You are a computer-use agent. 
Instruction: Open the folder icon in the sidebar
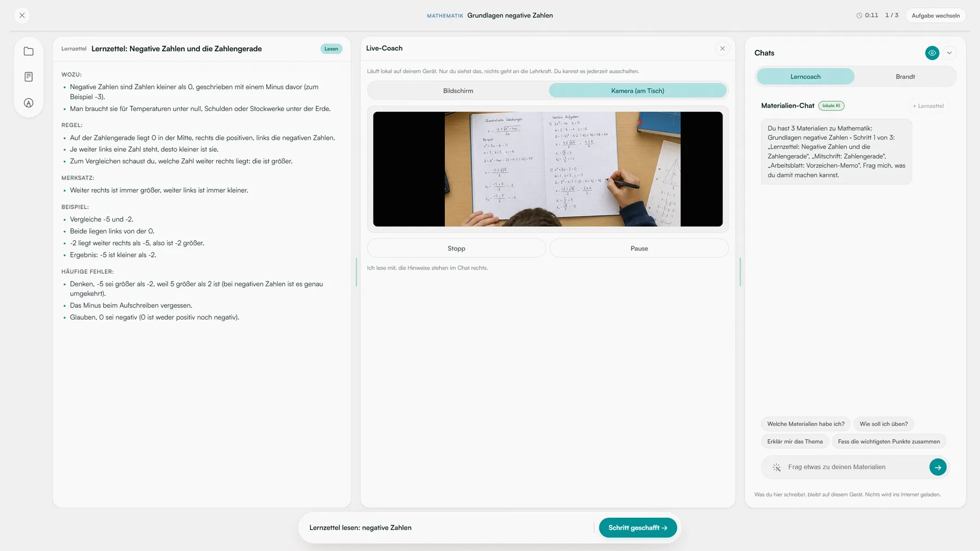[x=29, y=51]
